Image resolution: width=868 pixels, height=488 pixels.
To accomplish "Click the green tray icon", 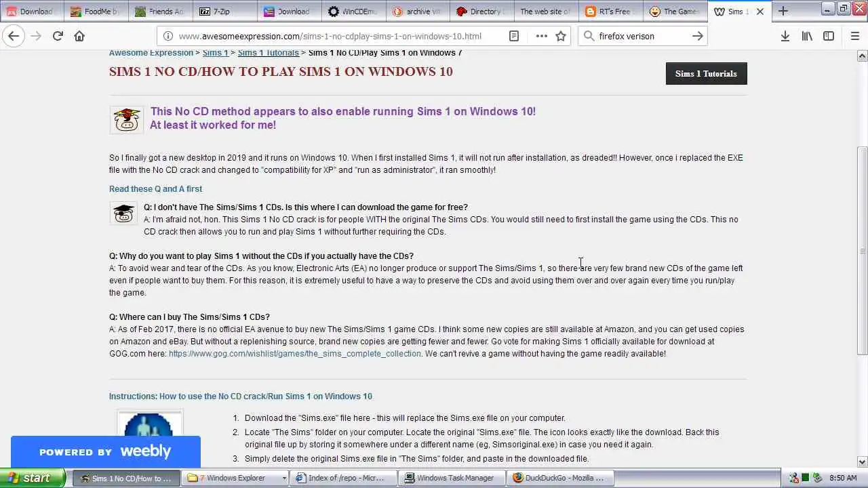I will click(x=805, y=478).
